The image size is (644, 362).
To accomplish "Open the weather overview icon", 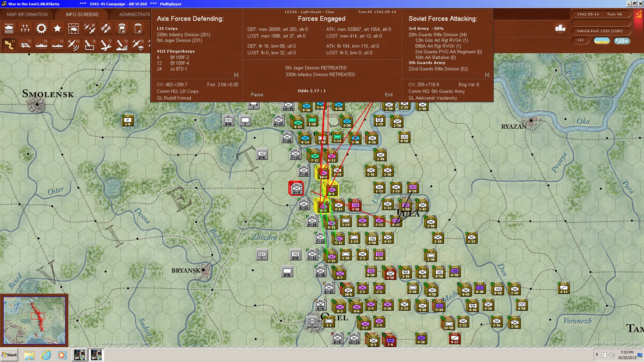I will click(73, 28).
